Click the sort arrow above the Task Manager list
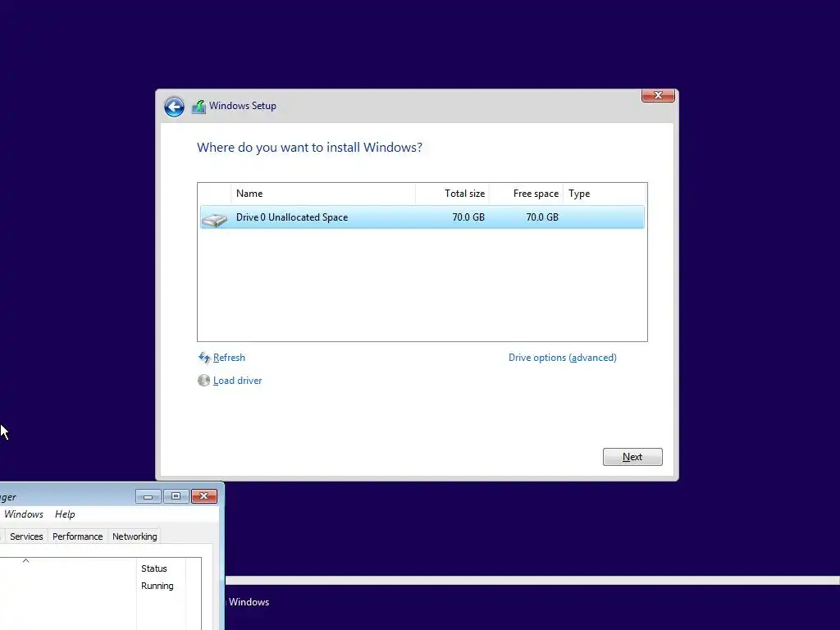This screenshot has width=840, height=630. point(25,560)
